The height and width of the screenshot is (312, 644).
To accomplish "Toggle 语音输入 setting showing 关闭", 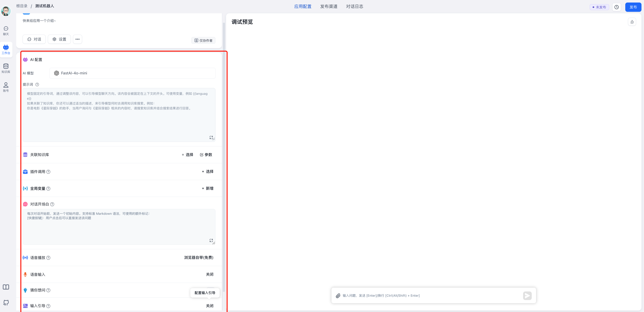I will point(210,274).
